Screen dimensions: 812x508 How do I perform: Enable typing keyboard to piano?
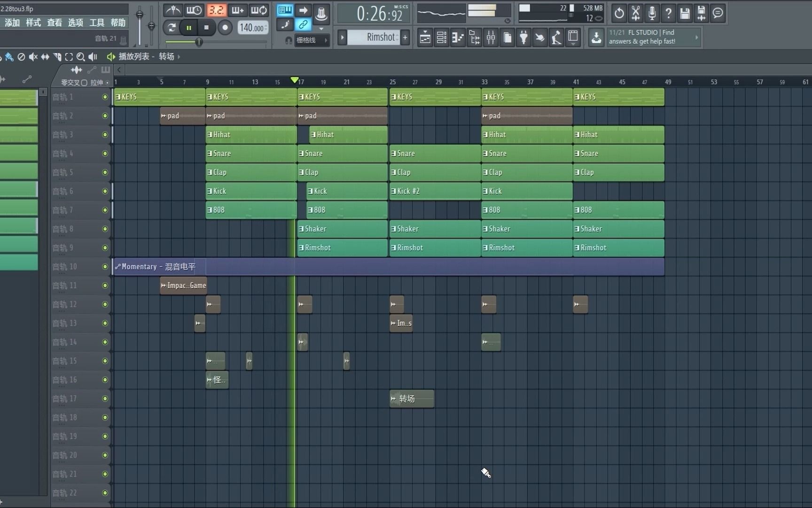tap(285, 10)
